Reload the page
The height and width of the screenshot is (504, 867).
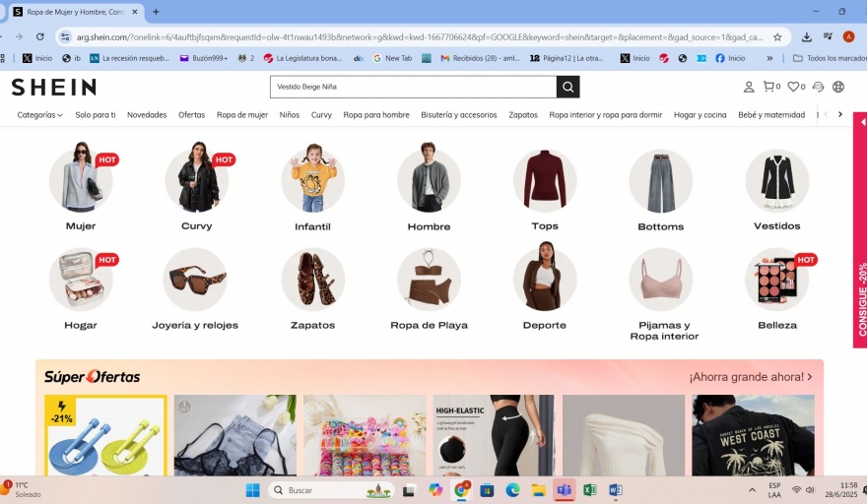[x=39, y=36]
